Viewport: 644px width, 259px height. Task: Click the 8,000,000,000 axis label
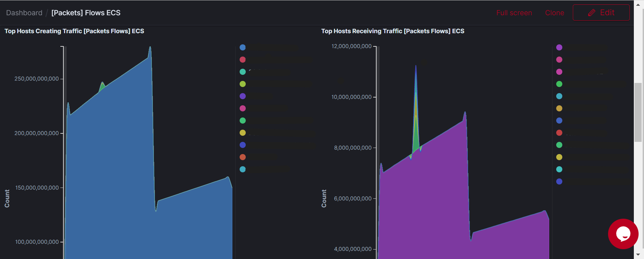click(x=353, y=148)
